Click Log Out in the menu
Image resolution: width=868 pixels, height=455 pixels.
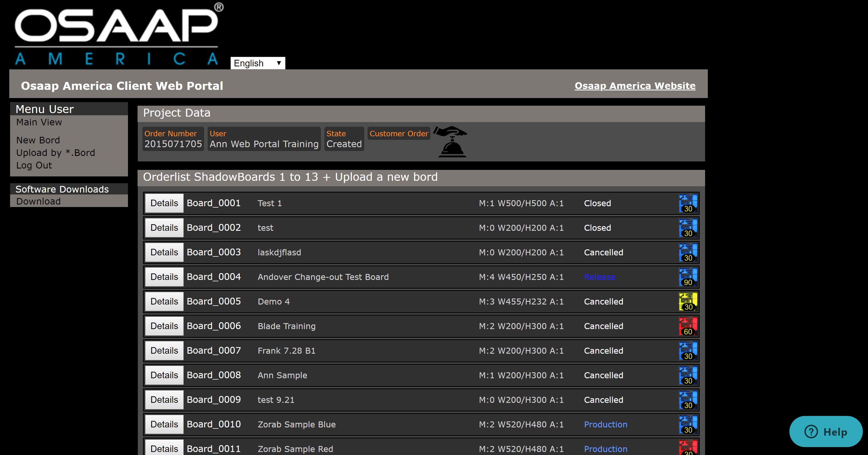click(x=34, y=165)
